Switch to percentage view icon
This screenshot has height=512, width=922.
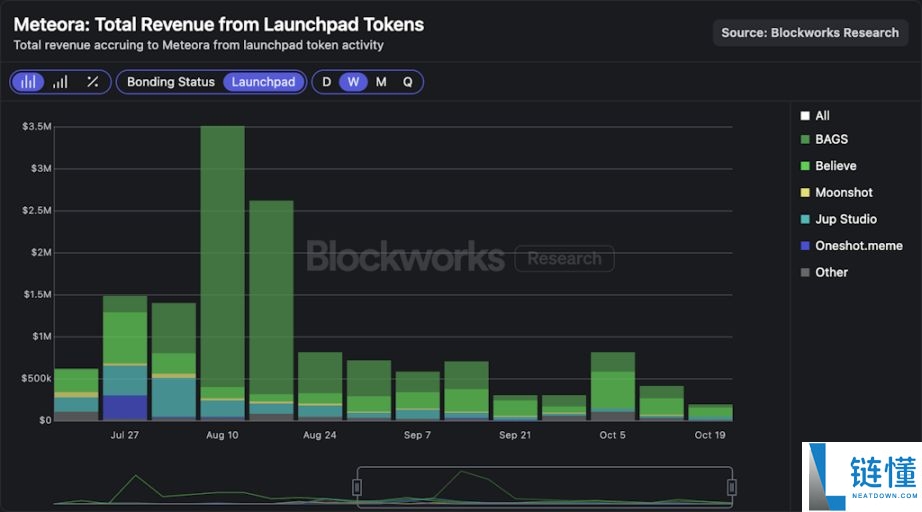pyautogui.click(x=92, y=82)
